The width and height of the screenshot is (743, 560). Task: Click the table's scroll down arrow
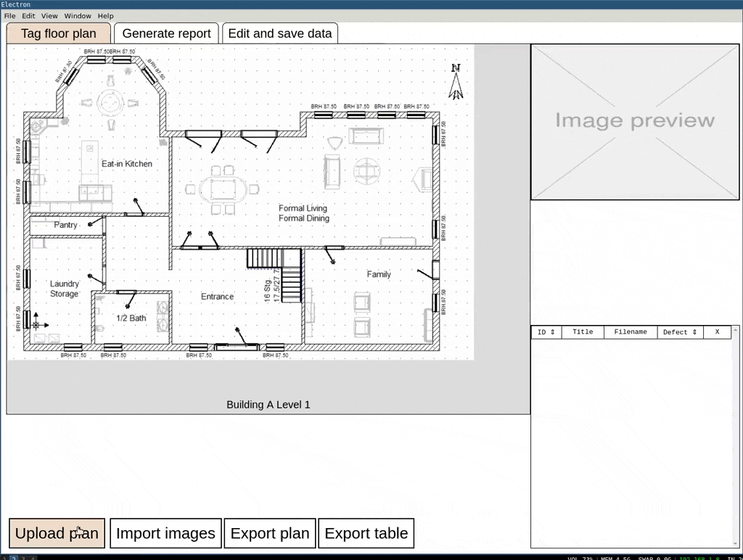[x=734, y=543]
